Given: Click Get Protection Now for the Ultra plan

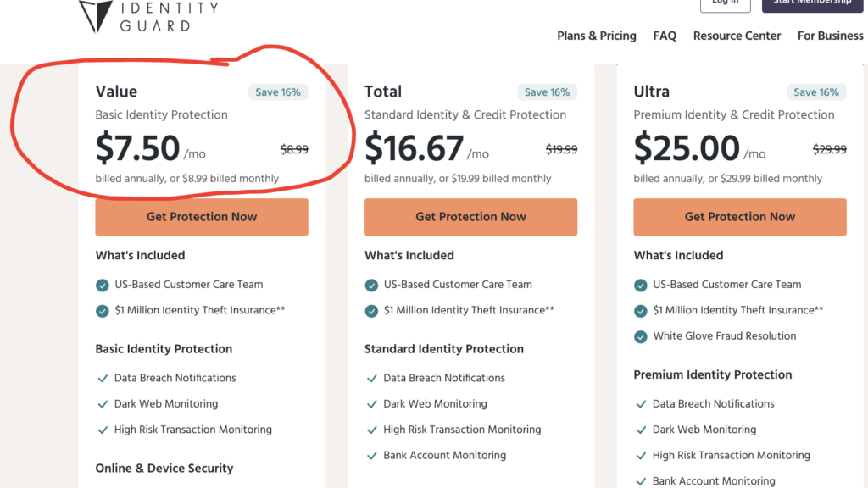Looking at the screenshot, I should click(739, 217).
